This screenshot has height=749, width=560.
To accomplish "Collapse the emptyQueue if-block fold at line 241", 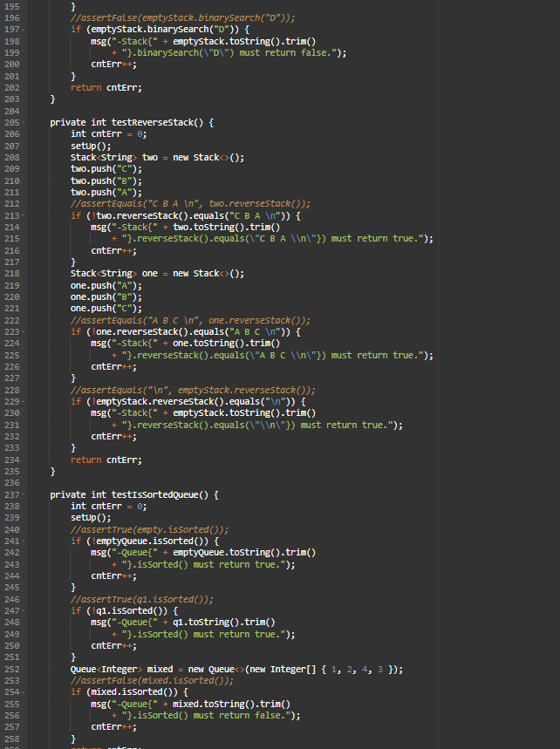I will (24, 541).
